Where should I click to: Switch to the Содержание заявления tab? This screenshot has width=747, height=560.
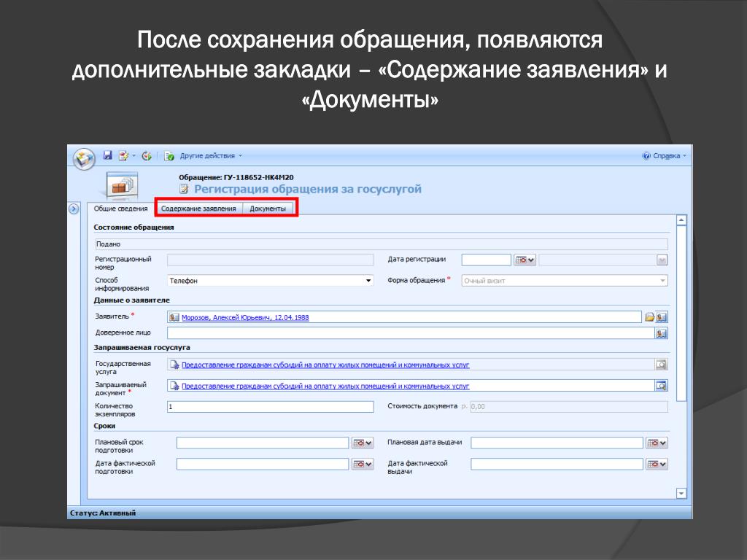[198, 209]
